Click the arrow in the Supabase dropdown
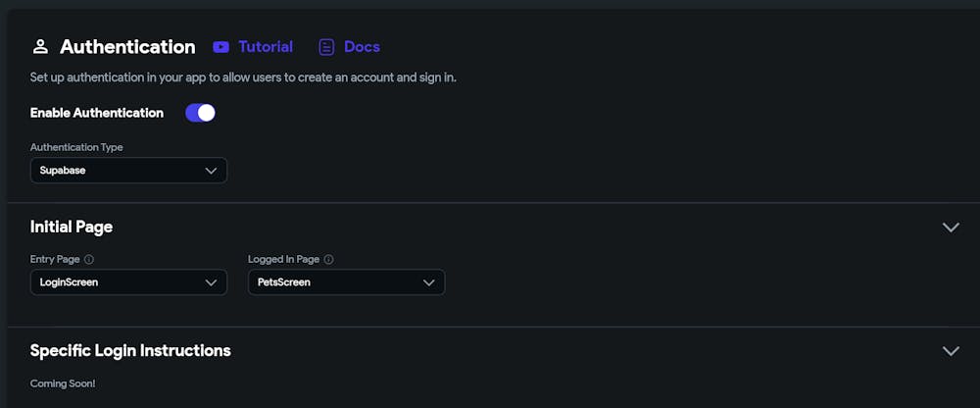The width and height of the screenshot is (980, 408). (211, 171)
